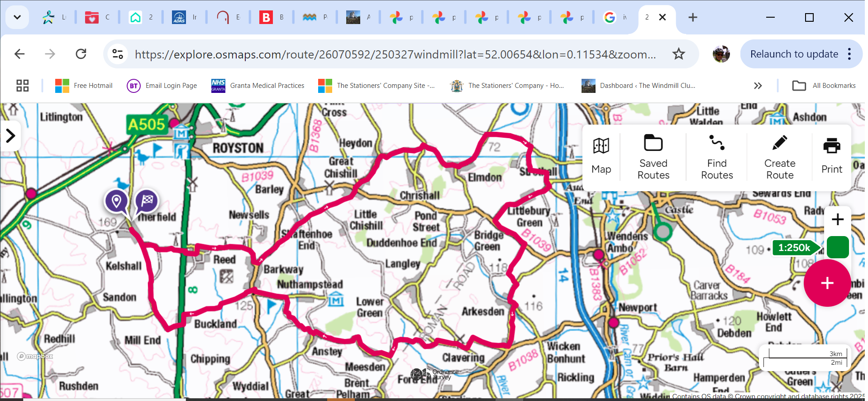This screenshot has width=868, height=401.
Task: Click the route start pin marker
Action: [x=116, y=201]
